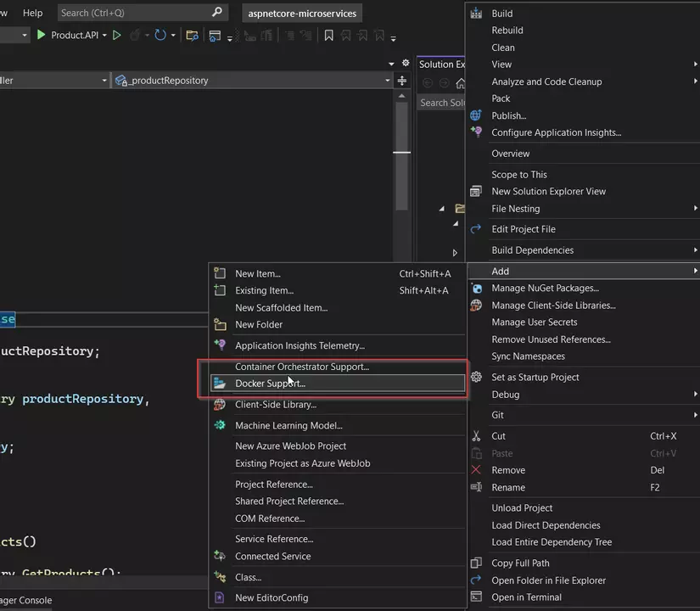Click the blue circular restart arrow icon
This screenshot has height=611, width=700.
(160, 35)
